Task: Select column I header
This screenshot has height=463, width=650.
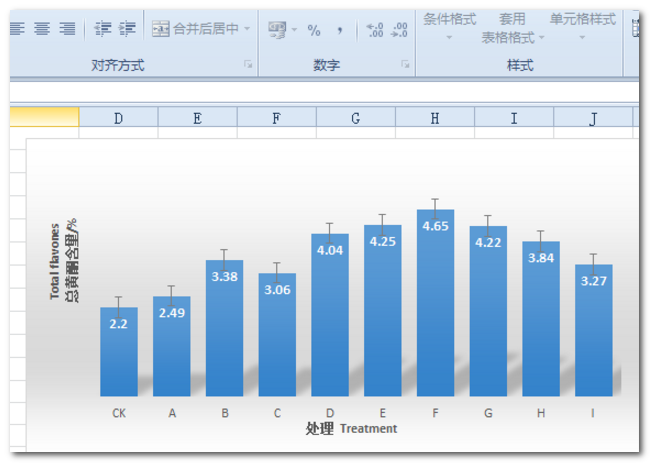Action: [514, 118]
